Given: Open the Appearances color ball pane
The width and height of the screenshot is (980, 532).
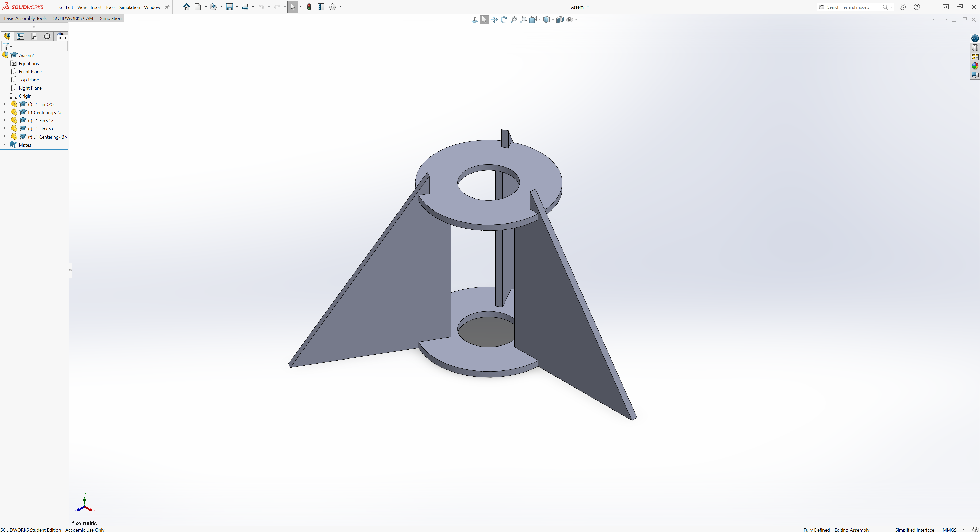Looking at the screenshot, I should (x=975, y=66).
